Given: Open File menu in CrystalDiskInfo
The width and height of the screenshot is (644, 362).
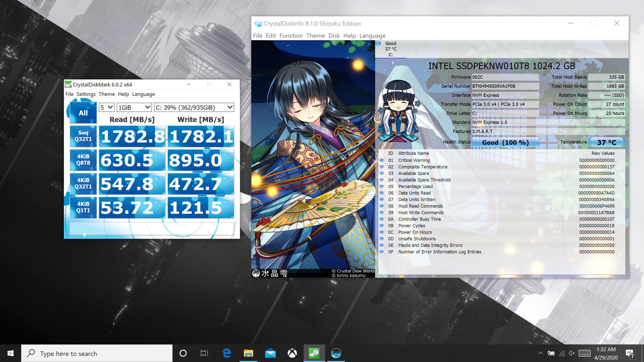Looking at the screenshot, I should coord(258,36).
